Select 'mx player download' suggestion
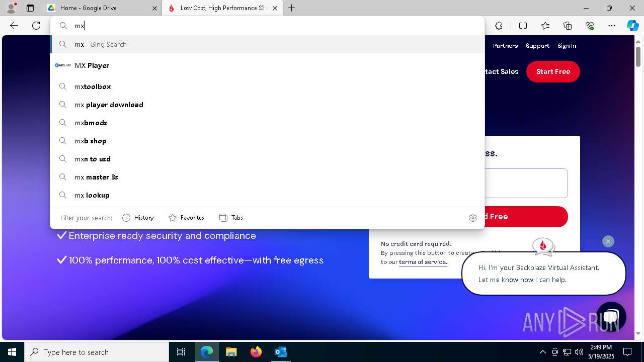This screenshot has width=644, height=362. click(x=267, y=105)
